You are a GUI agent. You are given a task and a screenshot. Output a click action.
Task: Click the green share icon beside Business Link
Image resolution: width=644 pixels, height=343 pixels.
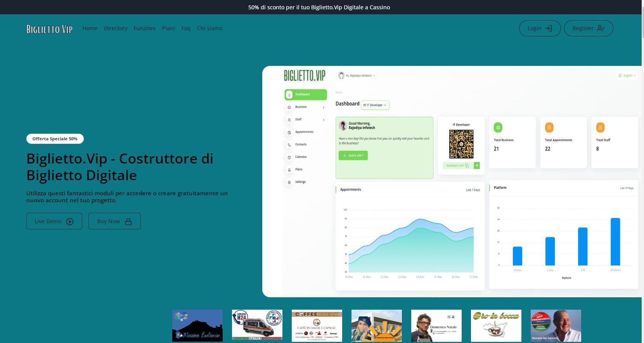pos(477,165)
